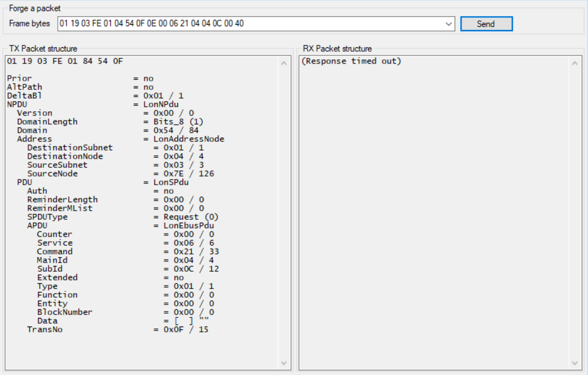This screenshot has height=375, width=588.
Task: Click the 'MainId' row
Action: [125, 260]
